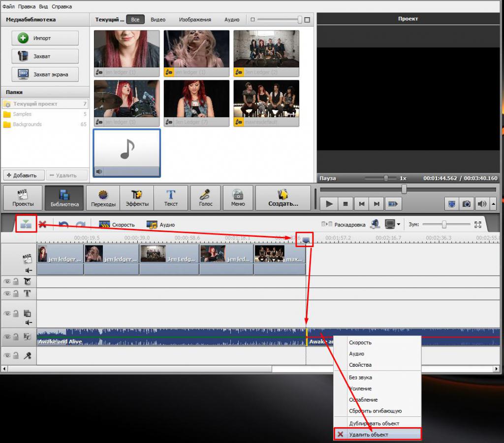Choose Свойства in the context menu
504x443 pixels.
pos(378,365)
